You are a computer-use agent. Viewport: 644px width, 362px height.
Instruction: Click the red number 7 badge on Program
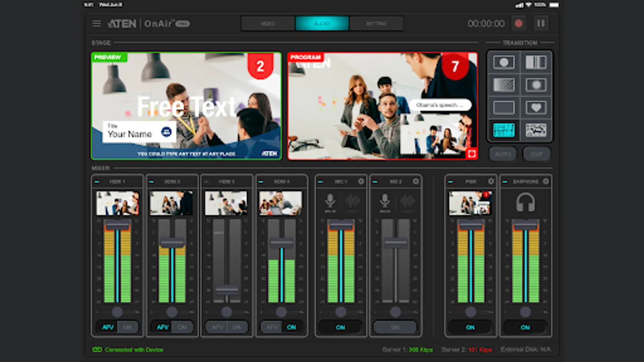[x=455, y=66]
